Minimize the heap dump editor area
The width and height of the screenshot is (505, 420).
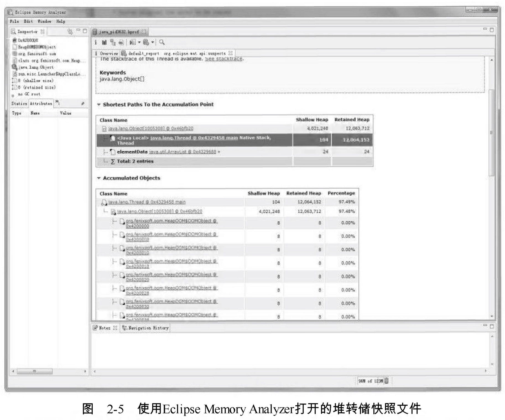pyautogui.click(x=485, y=29)
